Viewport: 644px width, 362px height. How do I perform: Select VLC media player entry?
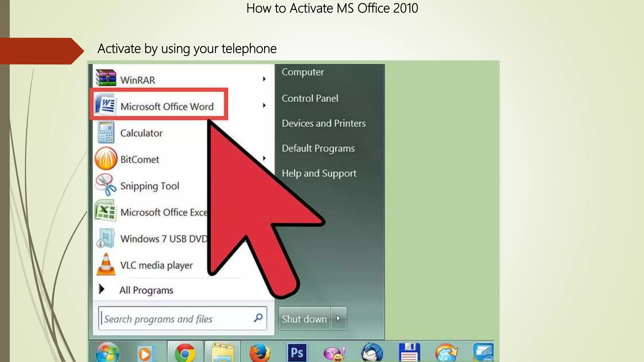[156, 266]
